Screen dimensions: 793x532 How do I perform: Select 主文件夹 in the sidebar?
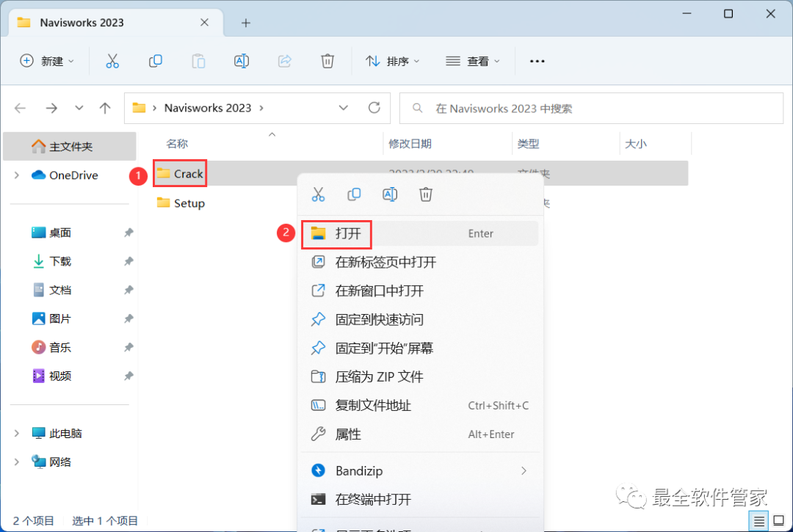click(x=70, y=147)
